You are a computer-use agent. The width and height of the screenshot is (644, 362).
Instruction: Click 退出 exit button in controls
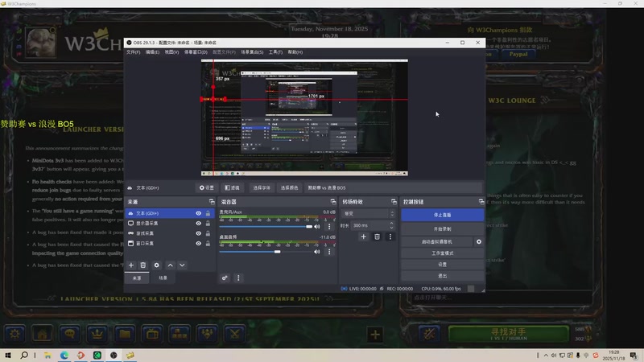pos(442,276)
